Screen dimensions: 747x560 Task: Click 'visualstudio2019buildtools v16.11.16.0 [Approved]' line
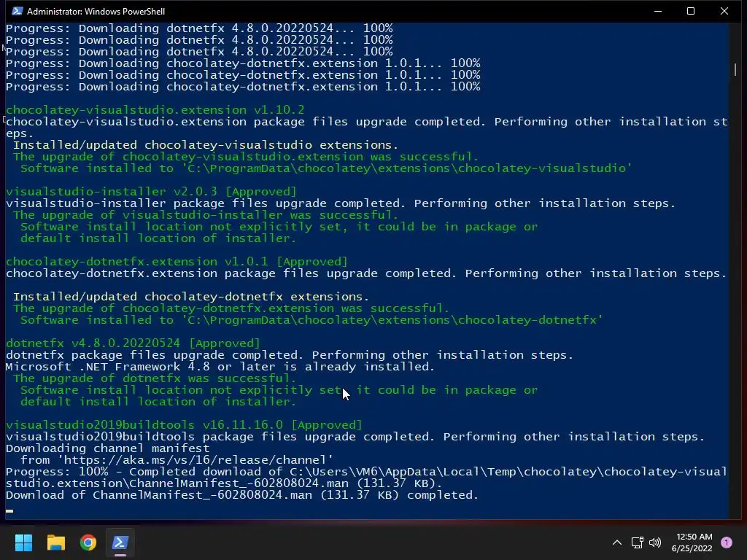184,425
